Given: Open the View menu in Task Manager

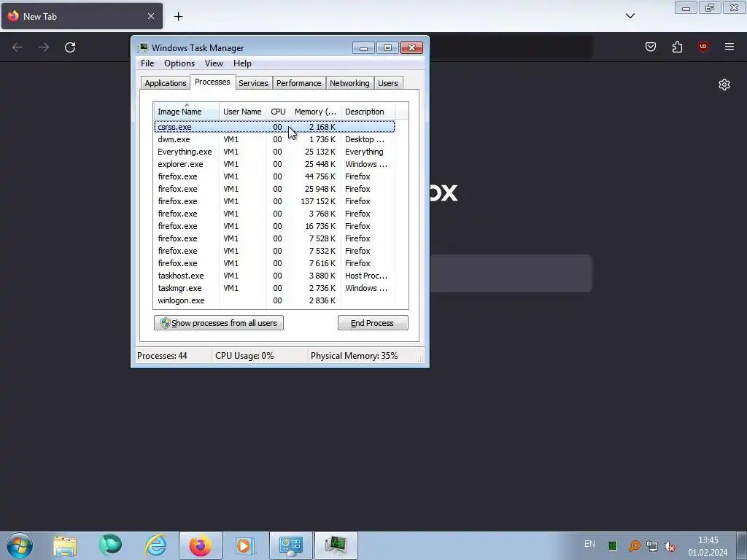Looking at the screenshot, I should tap(214, 63).
